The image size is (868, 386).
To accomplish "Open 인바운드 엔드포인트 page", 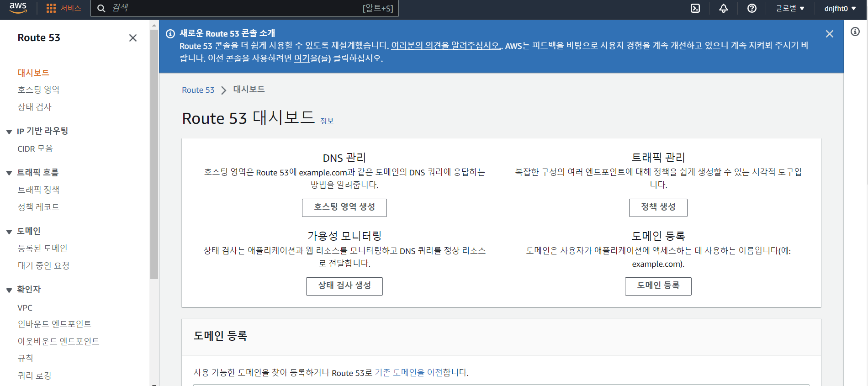I will [54, 324].
